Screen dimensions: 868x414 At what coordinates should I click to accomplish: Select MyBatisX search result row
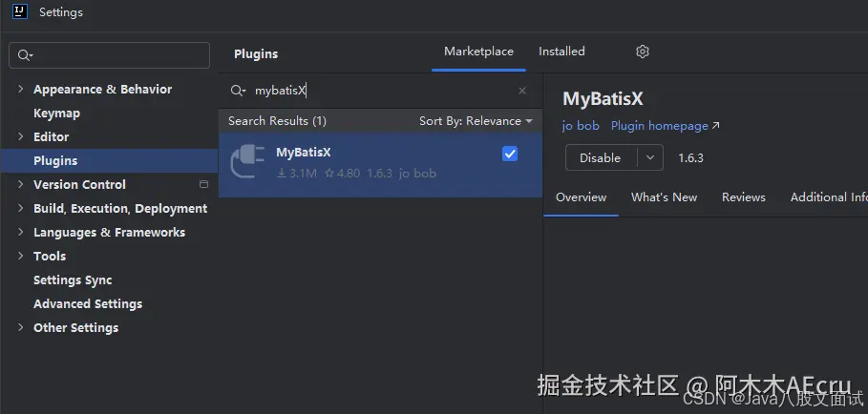point(380,165)
